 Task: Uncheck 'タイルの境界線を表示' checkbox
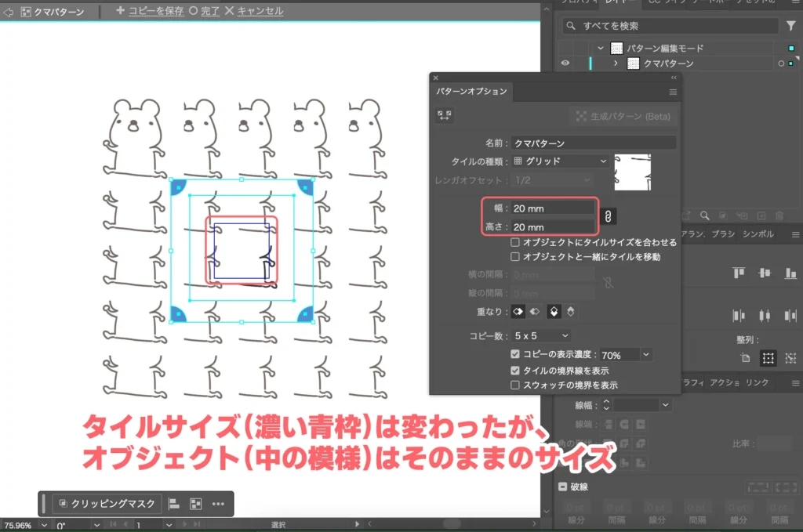[515, 370]
